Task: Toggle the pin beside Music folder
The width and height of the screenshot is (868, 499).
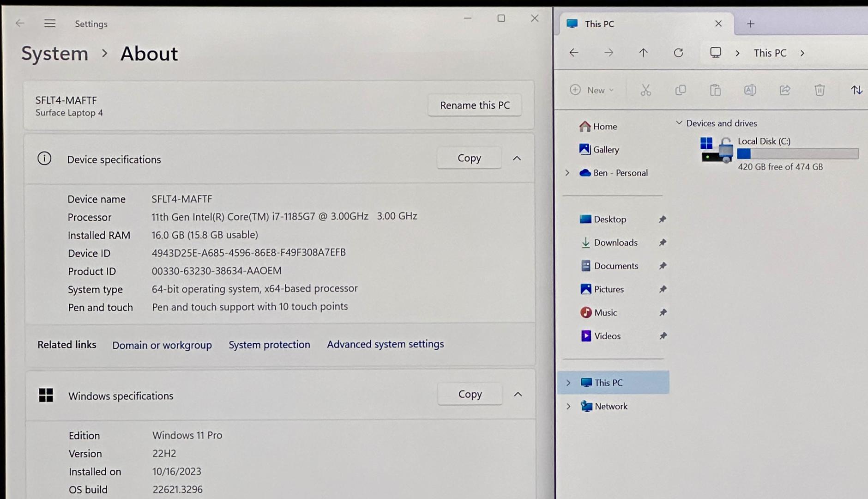Action: tap(663, 313)
